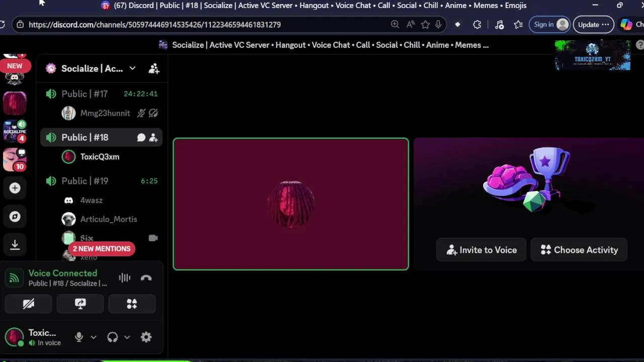Click the microphone icon in the address bar
The width and height of the screenshot is (644, 362).
click(x=438, y=25)
